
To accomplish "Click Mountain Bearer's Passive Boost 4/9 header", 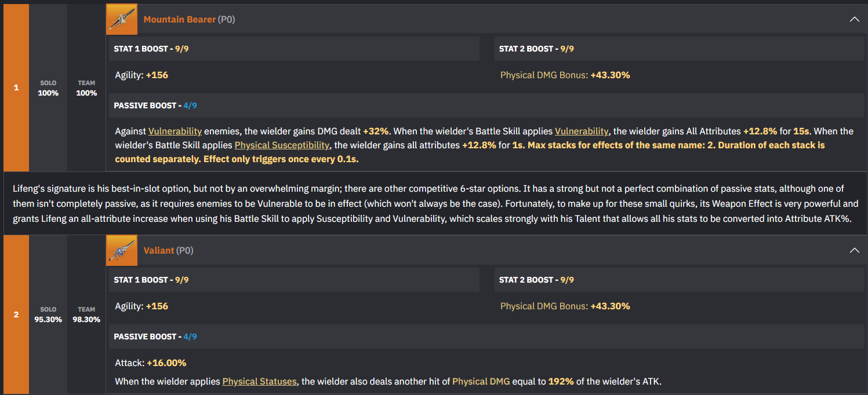I will pyautogui.click(x=155, y=106).
